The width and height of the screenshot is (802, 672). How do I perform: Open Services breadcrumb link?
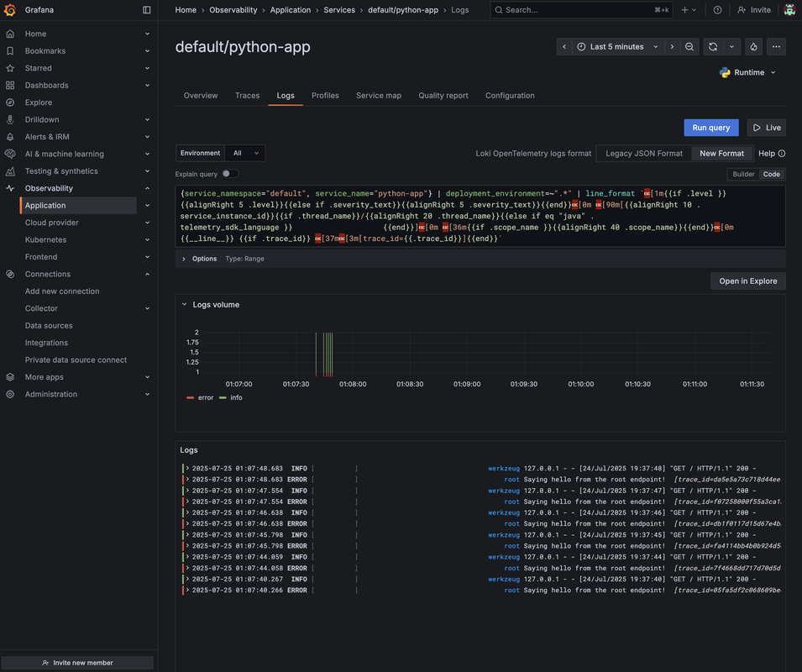click(x=339, y=10)
